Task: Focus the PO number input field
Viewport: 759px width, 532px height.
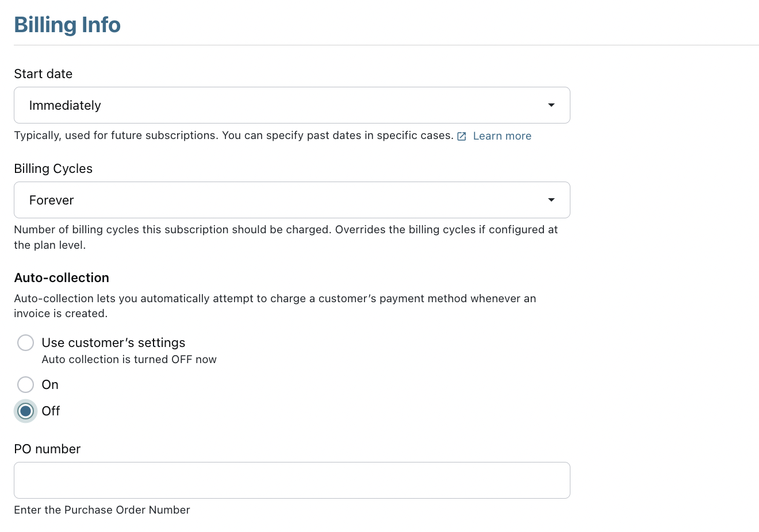Action: 292,480
